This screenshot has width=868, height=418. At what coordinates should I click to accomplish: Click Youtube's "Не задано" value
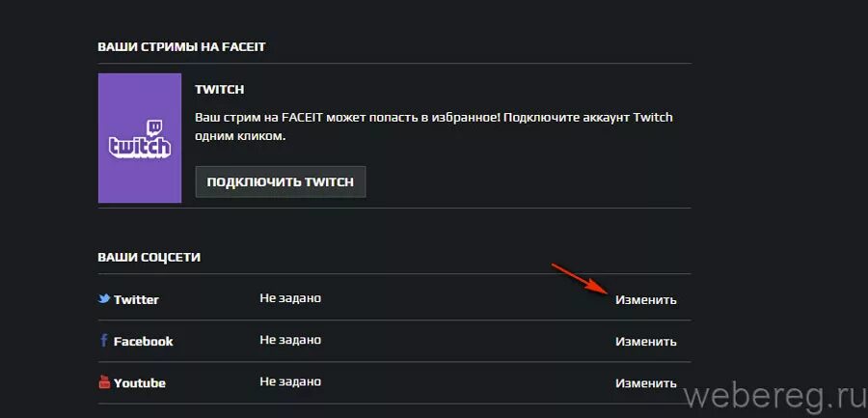289,381
